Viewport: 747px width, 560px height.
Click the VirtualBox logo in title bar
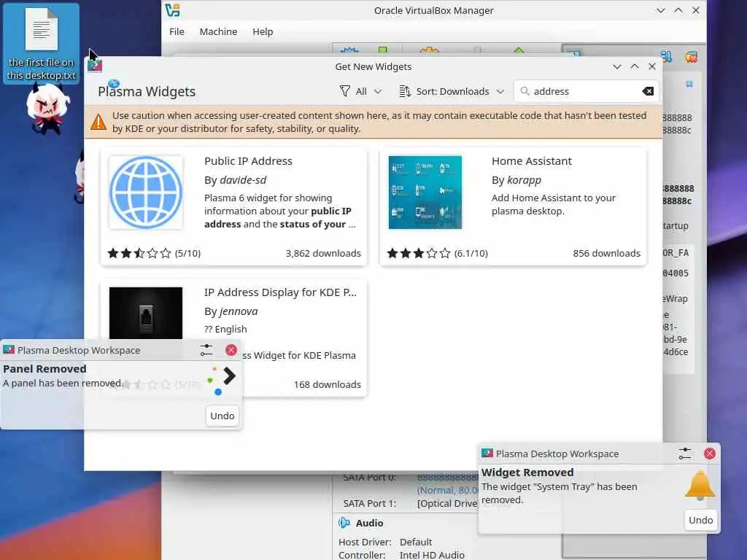(x=172, y=10)
